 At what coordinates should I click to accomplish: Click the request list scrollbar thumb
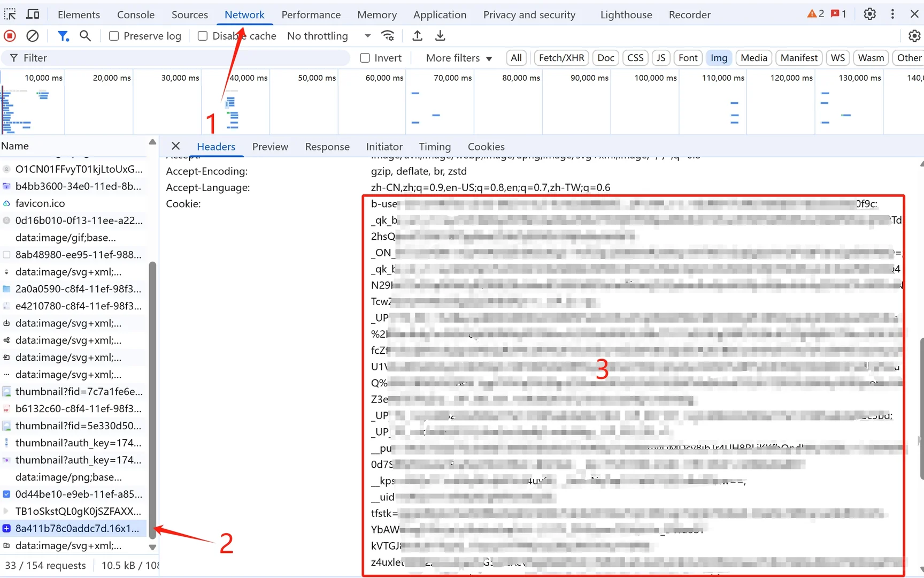[152, 399]
